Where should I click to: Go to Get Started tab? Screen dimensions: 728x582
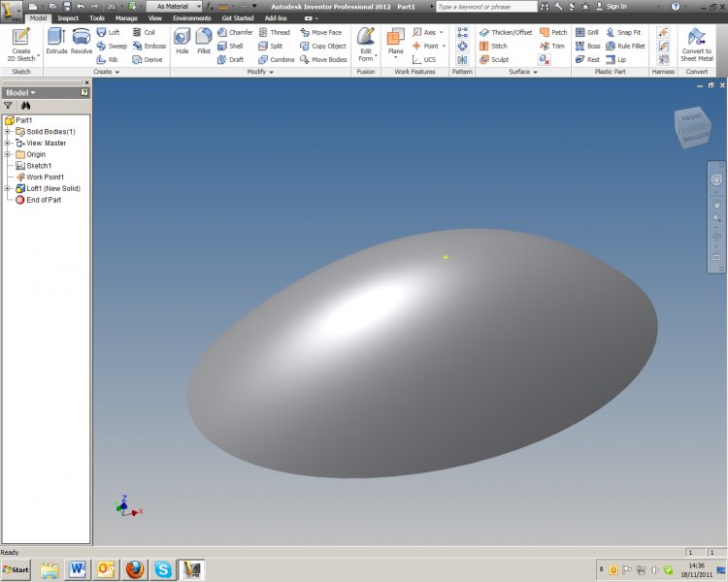(x=237, y=18)
